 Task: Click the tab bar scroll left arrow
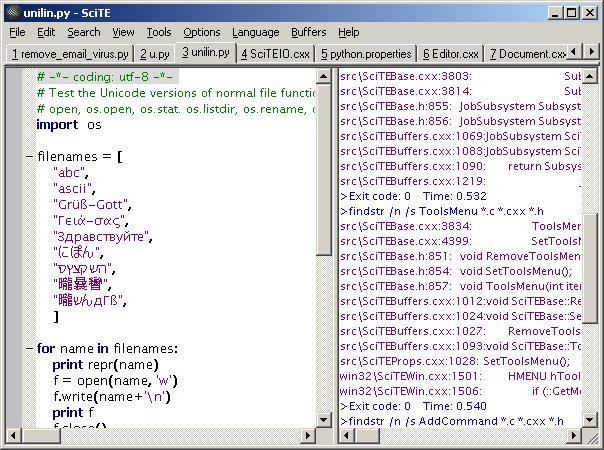pyautogui.click(x=574, y=51)
